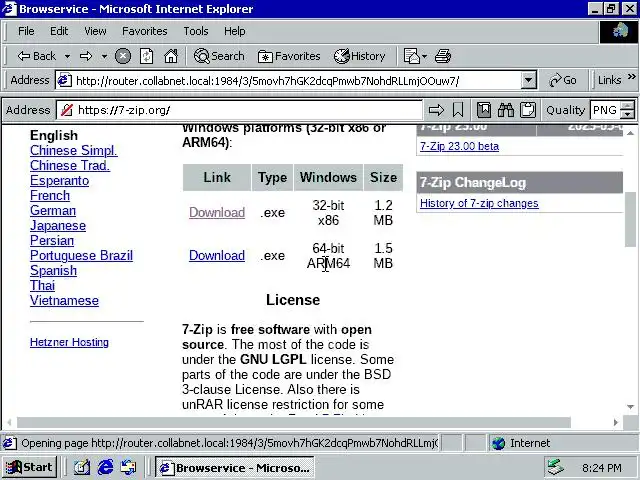
Task: Click the vertical scrollbar thumb
Action: (x=630, y=219)
